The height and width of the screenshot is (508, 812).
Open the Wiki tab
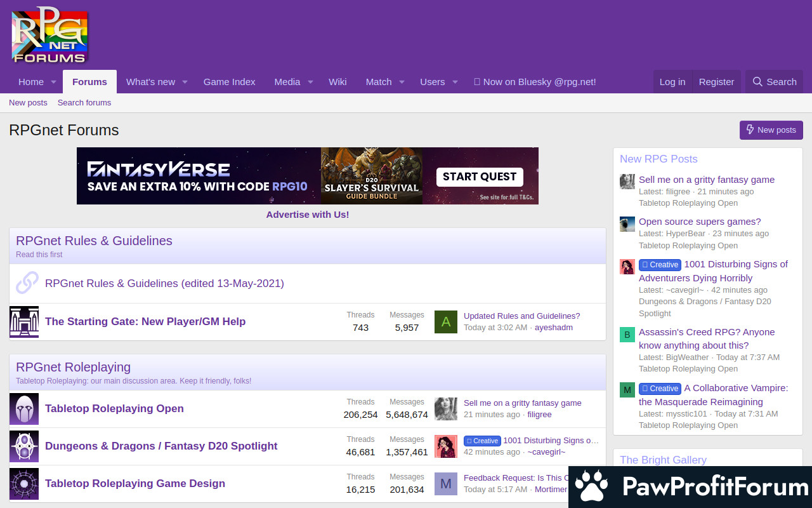(337, 82)
